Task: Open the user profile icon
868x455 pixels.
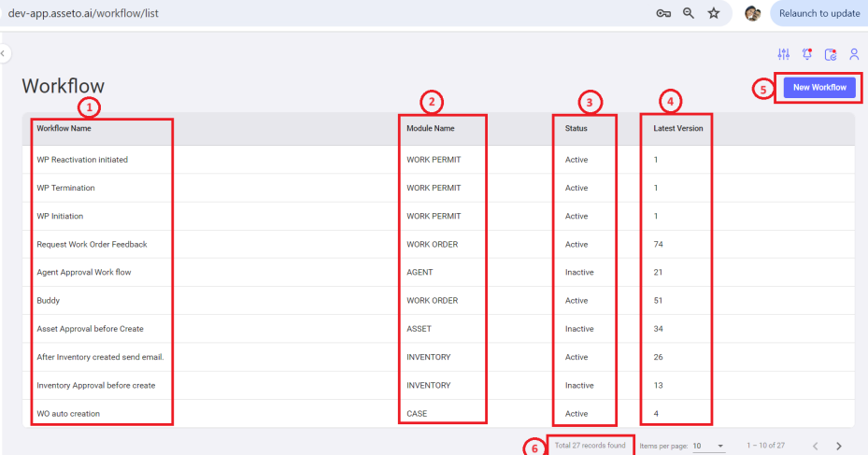Action: click(x=854, y=54)
